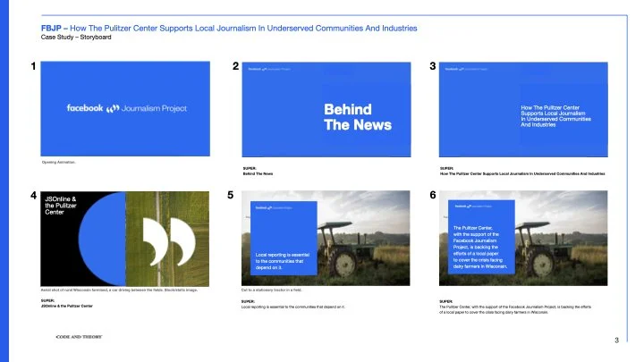Click the frame number 4 label
Viewport: 644px width, 362px height.
33,196
